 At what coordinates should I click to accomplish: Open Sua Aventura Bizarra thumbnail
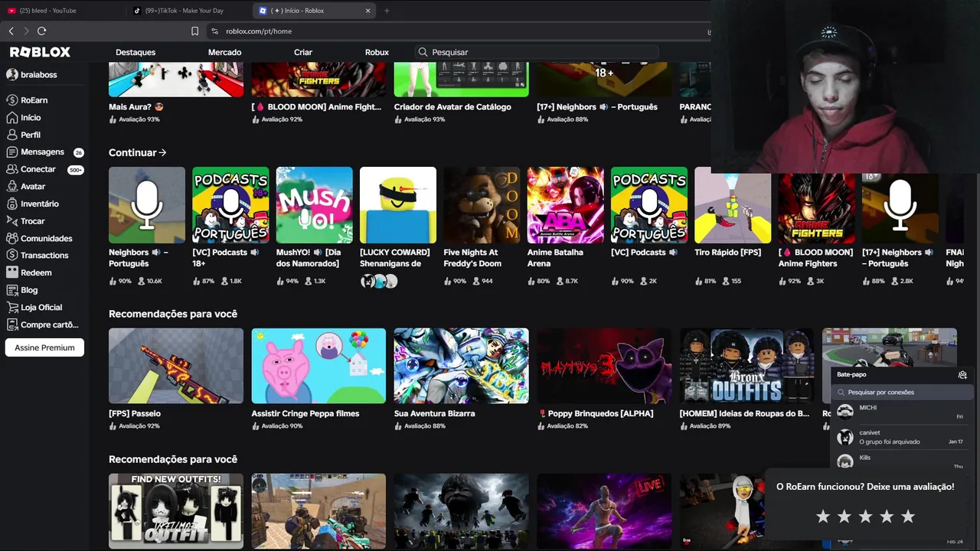pyautogui.click(x=461, y=366)
